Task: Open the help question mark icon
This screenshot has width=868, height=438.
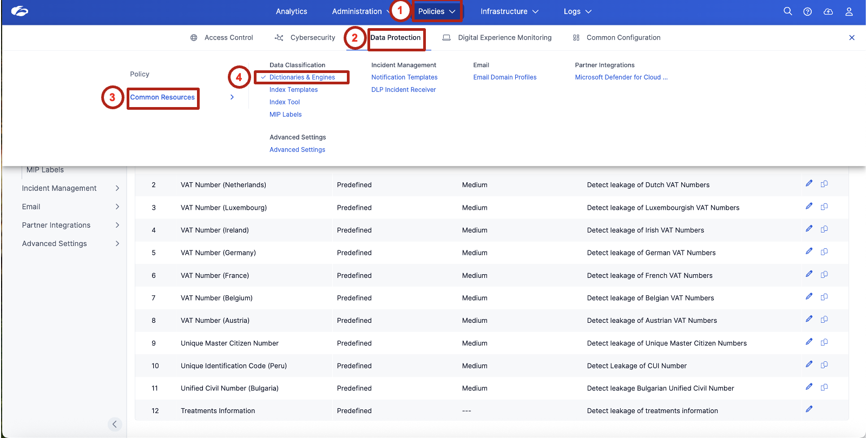Action: 807,11
